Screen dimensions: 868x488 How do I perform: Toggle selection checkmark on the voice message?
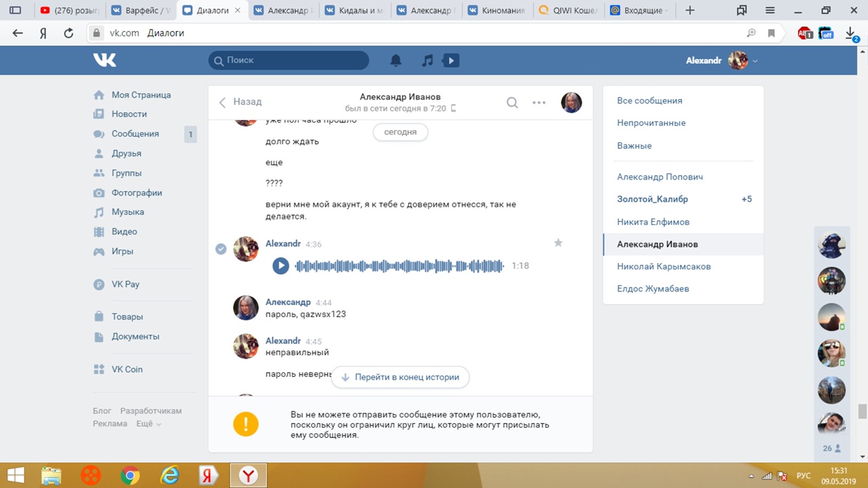click(x=220, y=249)
